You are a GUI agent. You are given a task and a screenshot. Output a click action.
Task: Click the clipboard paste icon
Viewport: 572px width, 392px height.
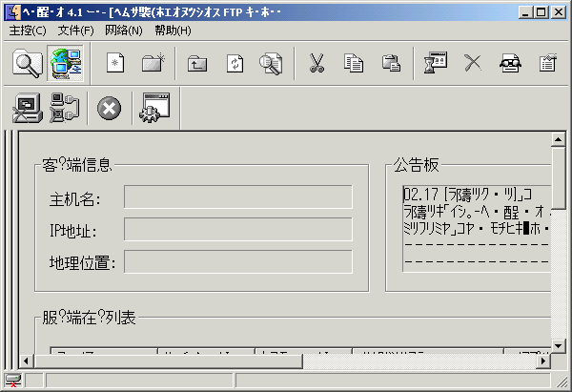point(391,64)
